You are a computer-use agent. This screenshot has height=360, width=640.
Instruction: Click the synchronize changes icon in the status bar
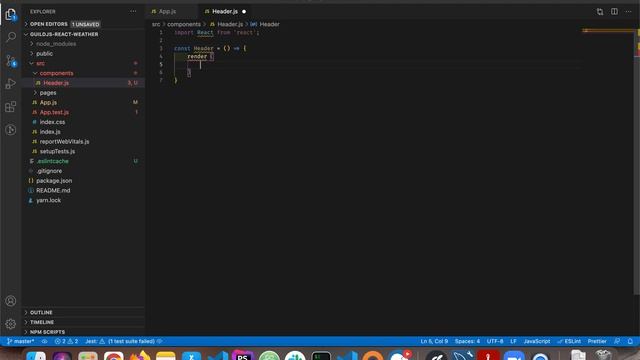click(x=44, y=341)
